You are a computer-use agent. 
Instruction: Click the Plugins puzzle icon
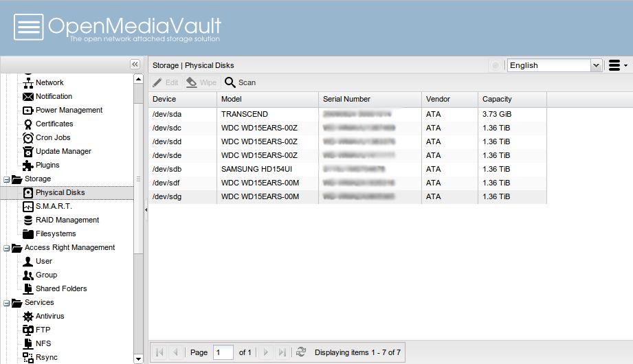pos(28,165)
